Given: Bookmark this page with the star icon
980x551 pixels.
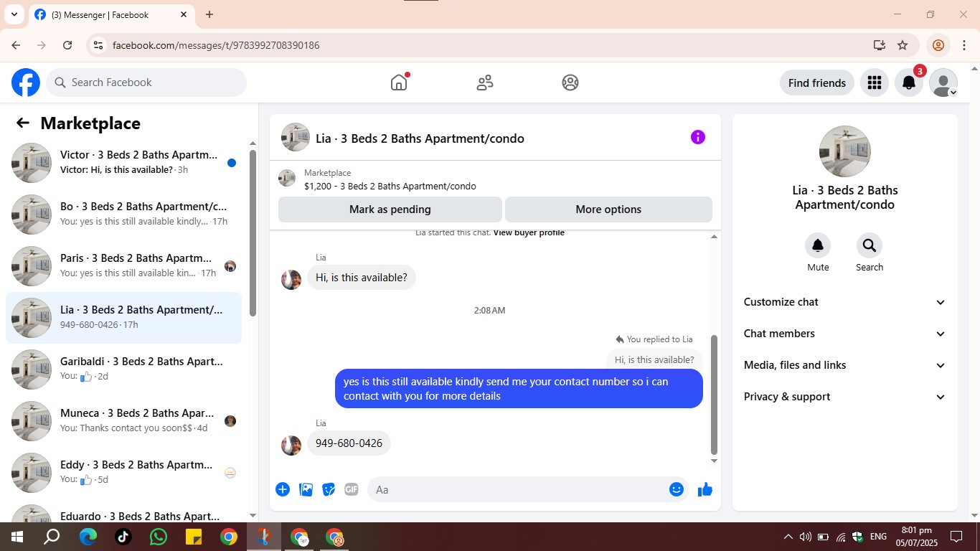Looking at the screenshot, I should [903, 45].
